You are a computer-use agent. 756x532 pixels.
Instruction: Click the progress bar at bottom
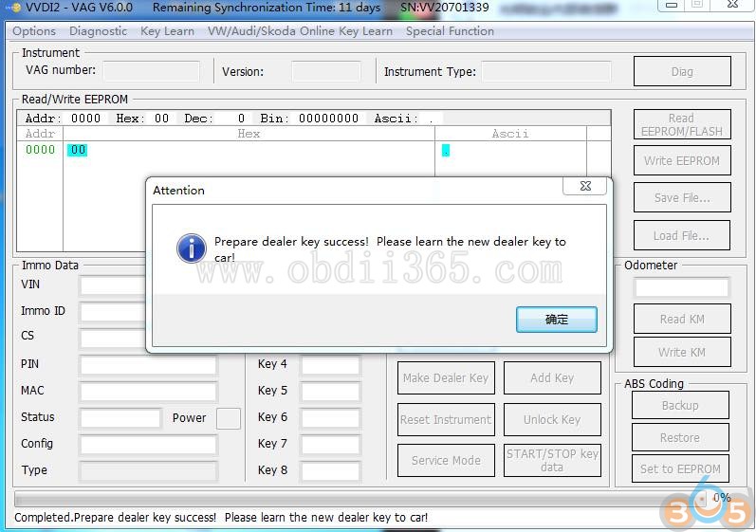pos(361,499)
